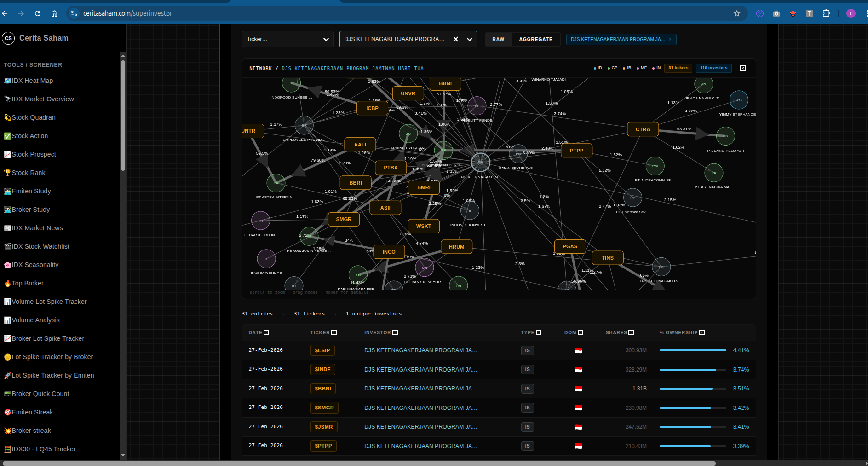Viewport: 868px width, 466px height.
Task: Remove the DJS Ketenagakerjaan filter chip
Action: click(670, 40)
